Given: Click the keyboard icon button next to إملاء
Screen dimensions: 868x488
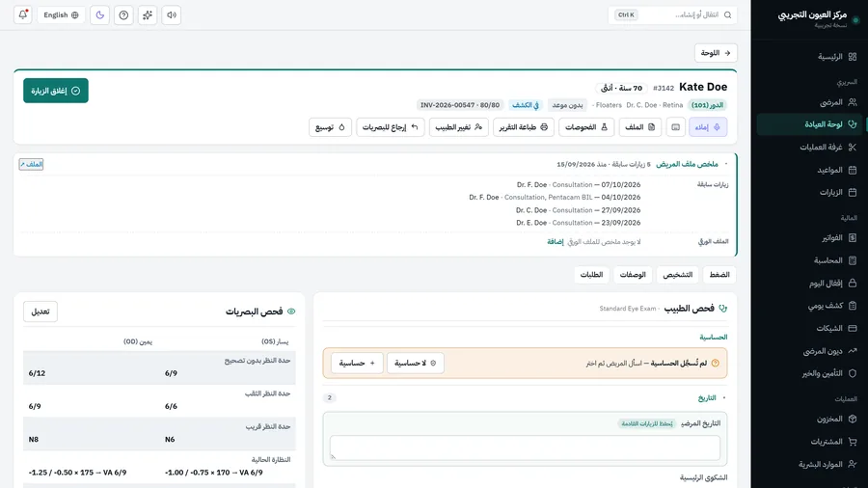Looking at the screenshot, I should point(676,127).
